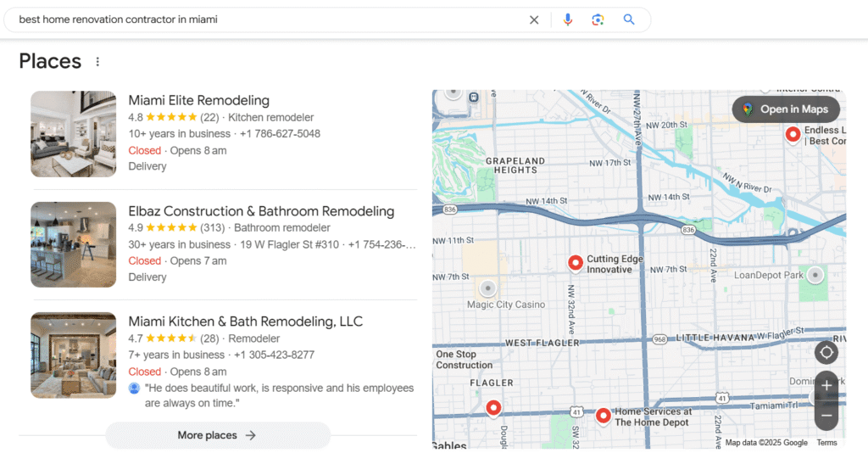This screenshot has height=464, width=868.
Task: Open the Places three-dot options menu
Action: (x=97, y=61)
